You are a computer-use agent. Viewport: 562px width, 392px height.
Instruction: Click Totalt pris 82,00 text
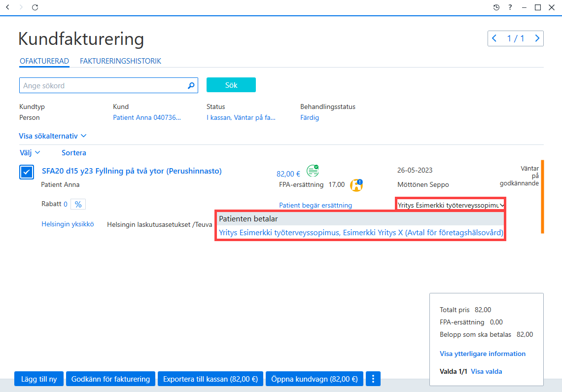point(465,310)
